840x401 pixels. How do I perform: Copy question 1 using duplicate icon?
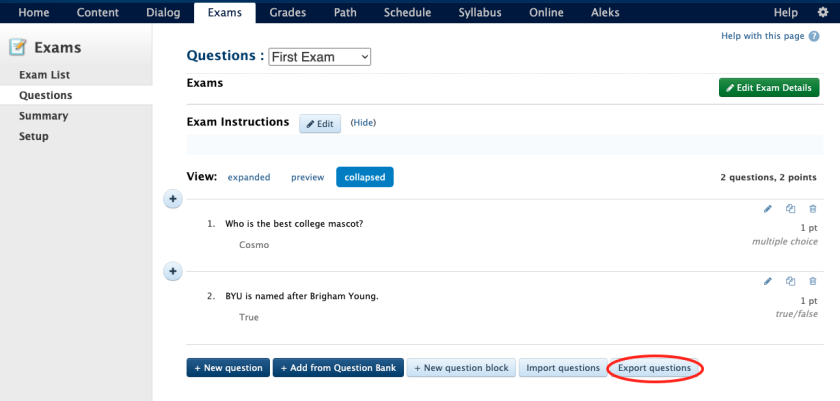790,209
